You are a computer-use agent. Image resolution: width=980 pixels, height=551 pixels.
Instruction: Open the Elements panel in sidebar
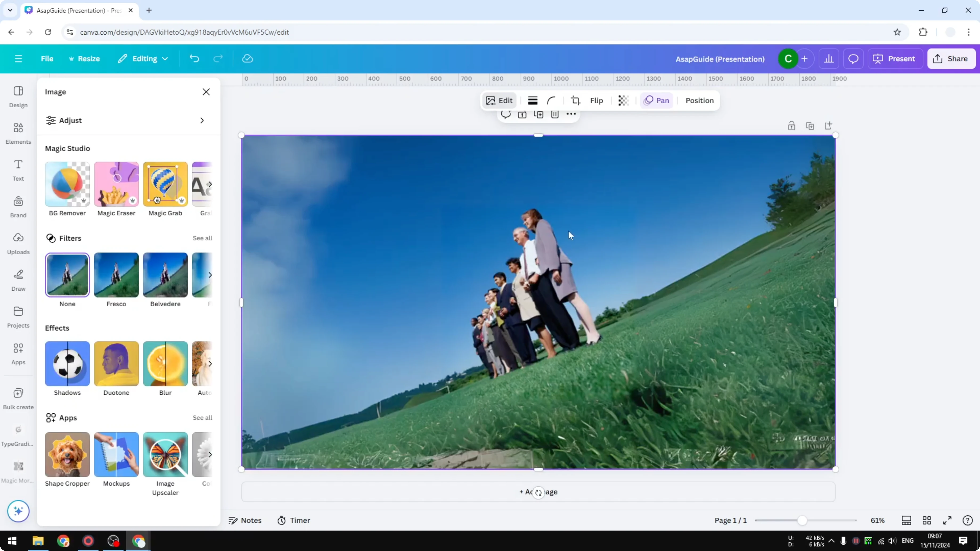[x=18, y=133]
